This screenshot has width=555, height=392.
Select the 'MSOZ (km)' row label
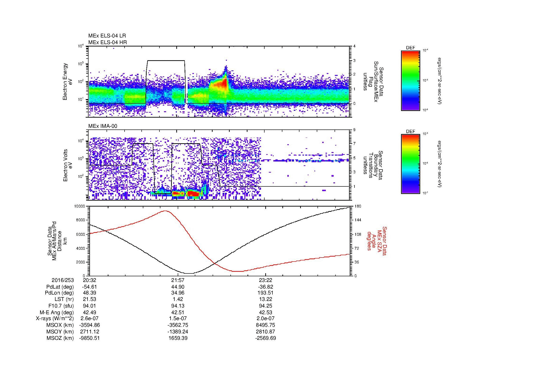(x=60, y=338)
